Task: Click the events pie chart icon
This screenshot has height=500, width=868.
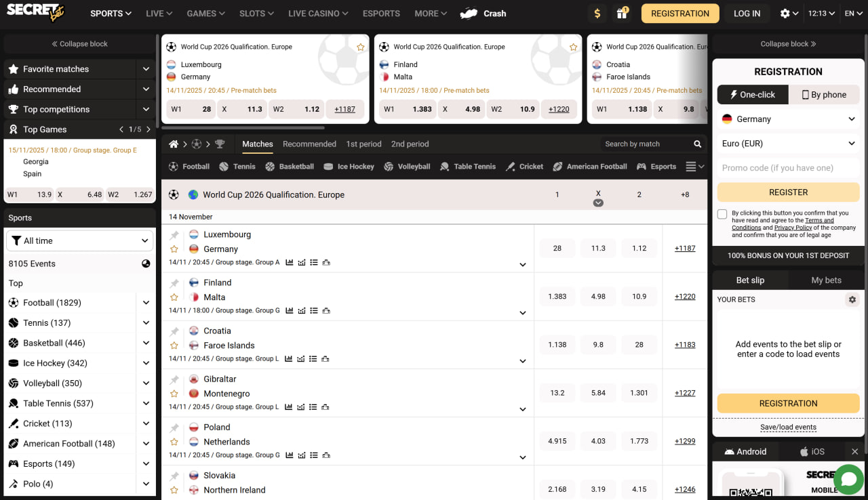Action: point(146,264)
